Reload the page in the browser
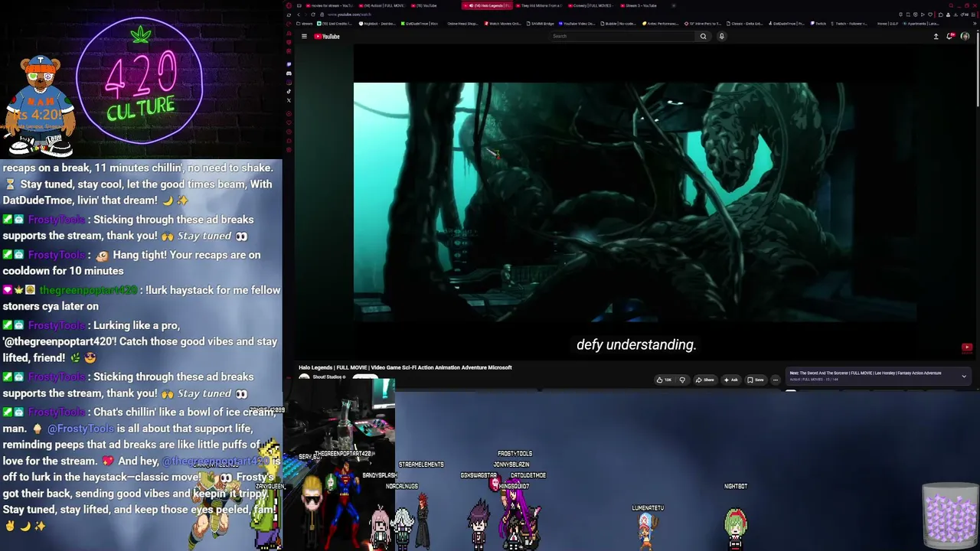Image resolution: width=980 pixels, height=551 pixels. pos(312,15)
